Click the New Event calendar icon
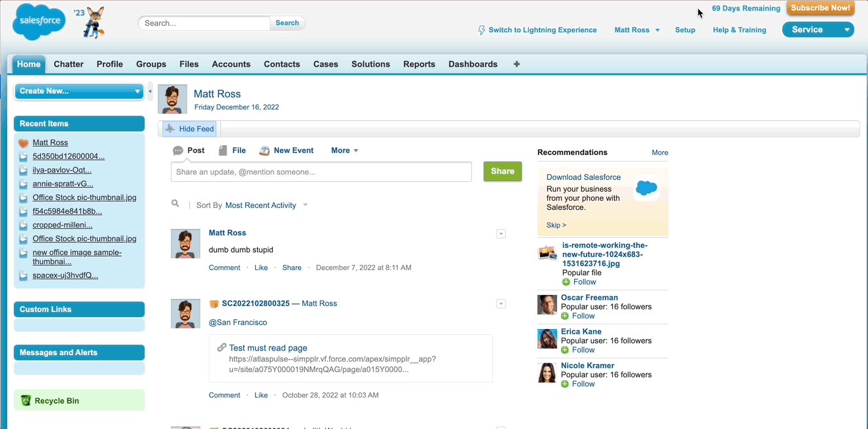Viewport: 868px width, 429px height. pyautogui.click(x=264, y=150)
